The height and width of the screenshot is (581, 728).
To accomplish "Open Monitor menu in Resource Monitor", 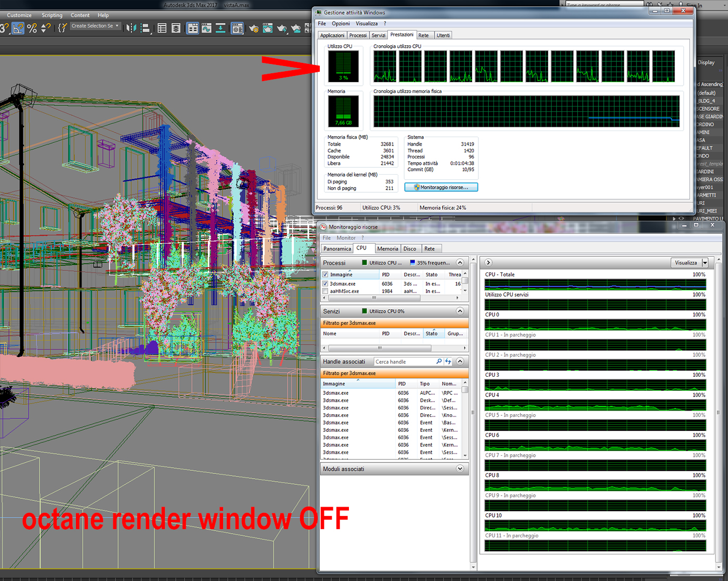I will (346, 238).
